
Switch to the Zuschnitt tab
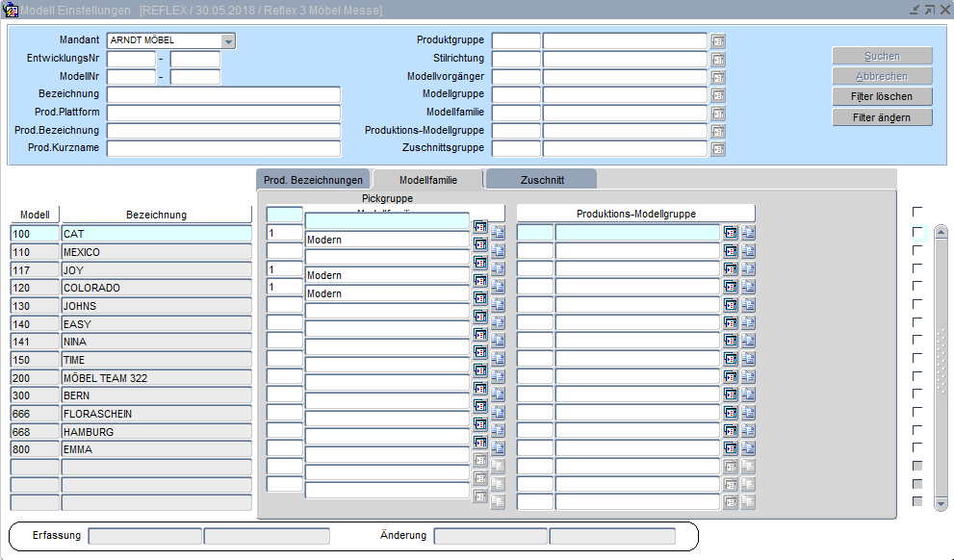coord(541,180)
